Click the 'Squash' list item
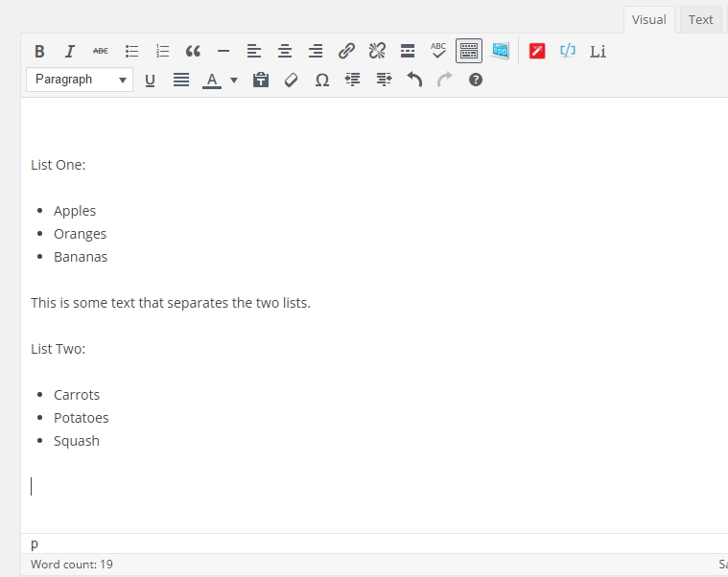Image resolution: width=728 pixels, height=577 pixels. tap(77, 441)
